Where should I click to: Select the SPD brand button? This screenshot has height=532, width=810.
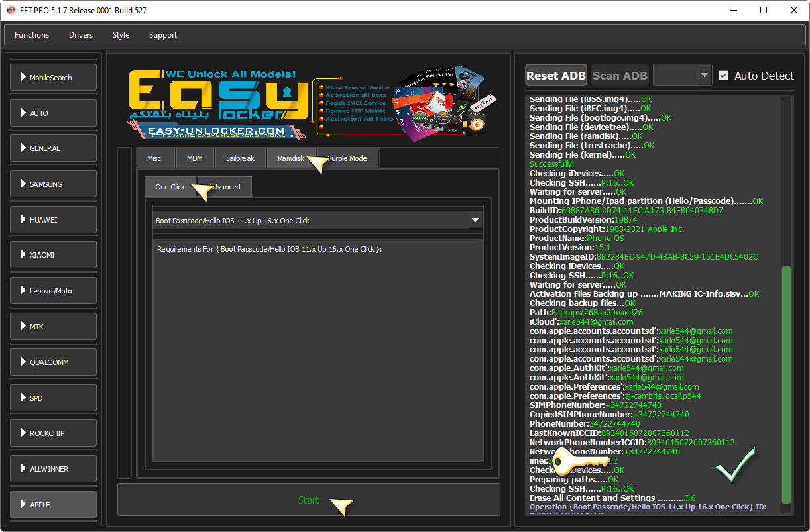[54, 398]
